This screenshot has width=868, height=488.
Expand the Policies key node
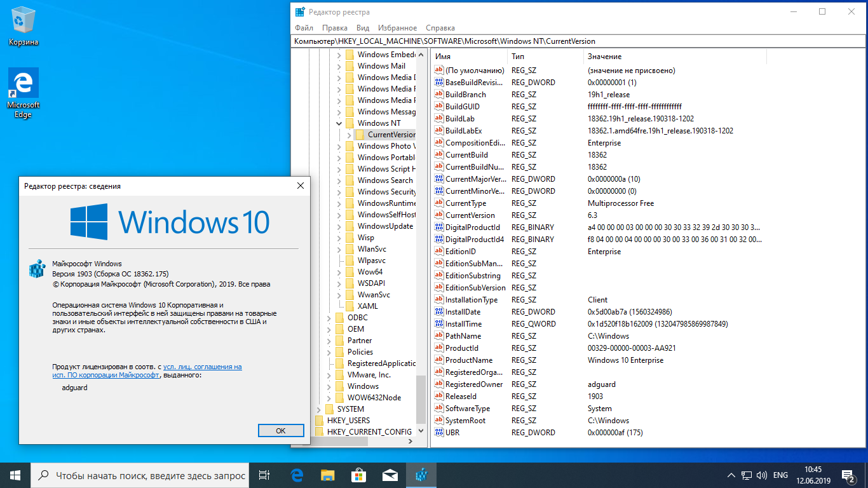[x=329, y=351]
